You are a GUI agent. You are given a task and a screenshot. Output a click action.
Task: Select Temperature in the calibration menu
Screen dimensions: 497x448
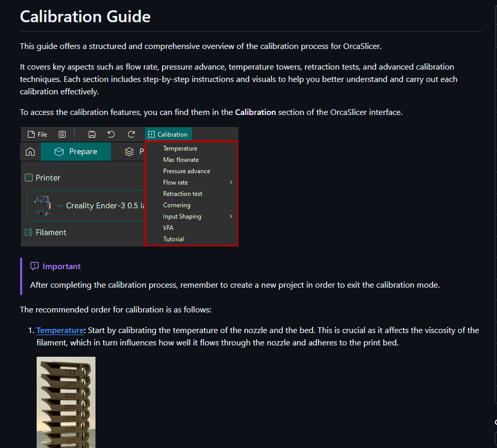(x=180, y=148)
